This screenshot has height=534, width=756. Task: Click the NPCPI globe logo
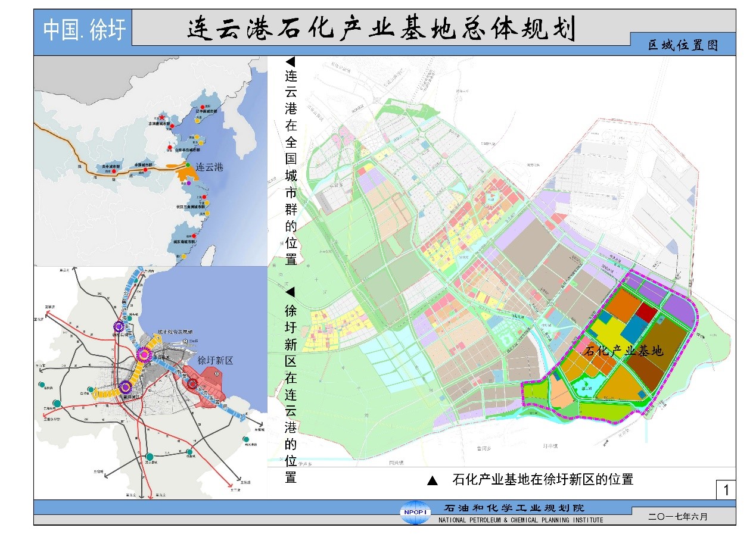[x=415, y=513]
